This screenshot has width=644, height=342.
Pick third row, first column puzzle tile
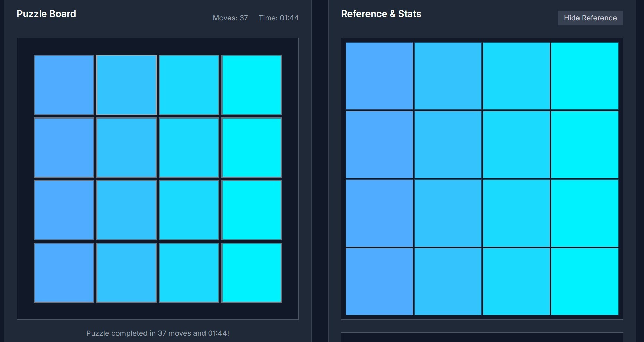[x=64, y=210]
